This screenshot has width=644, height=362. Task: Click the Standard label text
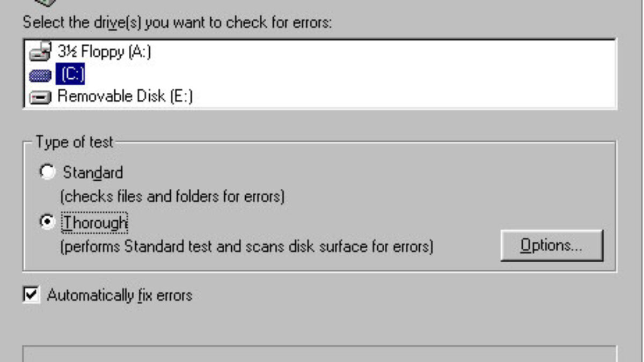click(93, 173)
